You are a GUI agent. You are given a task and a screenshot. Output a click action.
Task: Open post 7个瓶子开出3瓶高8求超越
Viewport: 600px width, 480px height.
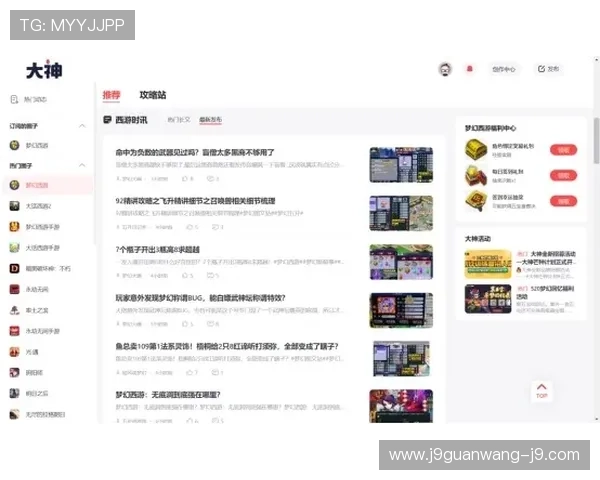point(157,250)
